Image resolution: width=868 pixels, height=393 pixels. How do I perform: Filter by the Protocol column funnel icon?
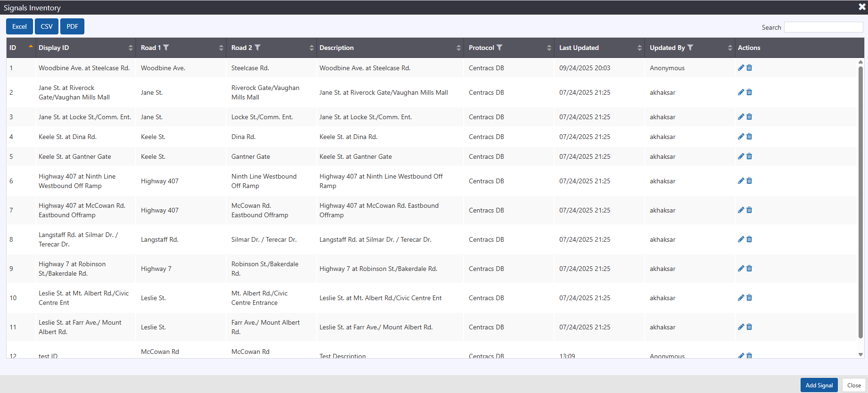pos(500,48)
